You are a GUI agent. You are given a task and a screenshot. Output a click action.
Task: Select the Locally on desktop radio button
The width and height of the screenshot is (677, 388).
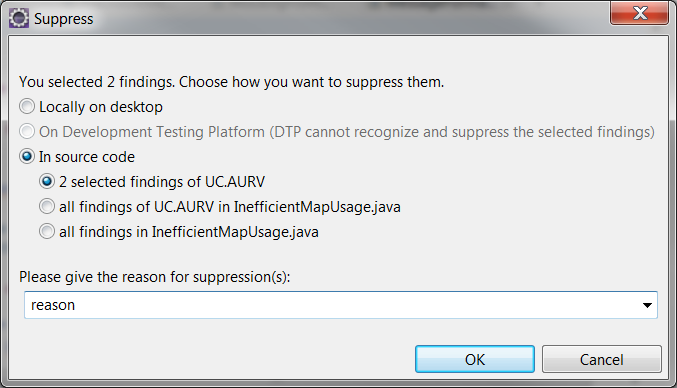(27, 107)
